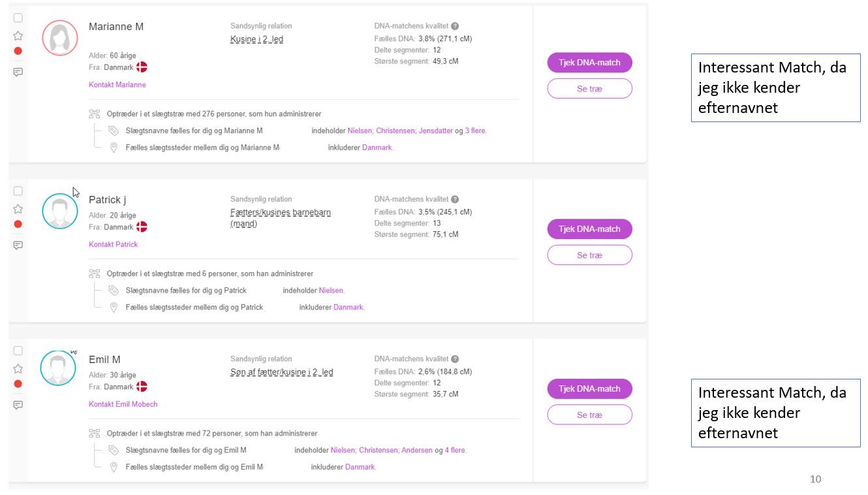This screenshot has height=495, width=868.
Task: Click the DNA quality help question mark for Marianne
Action: [x=455, y=26]
